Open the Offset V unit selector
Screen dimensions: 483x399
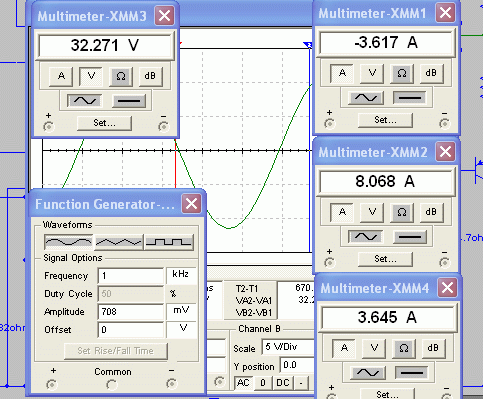tap(181, 329)
